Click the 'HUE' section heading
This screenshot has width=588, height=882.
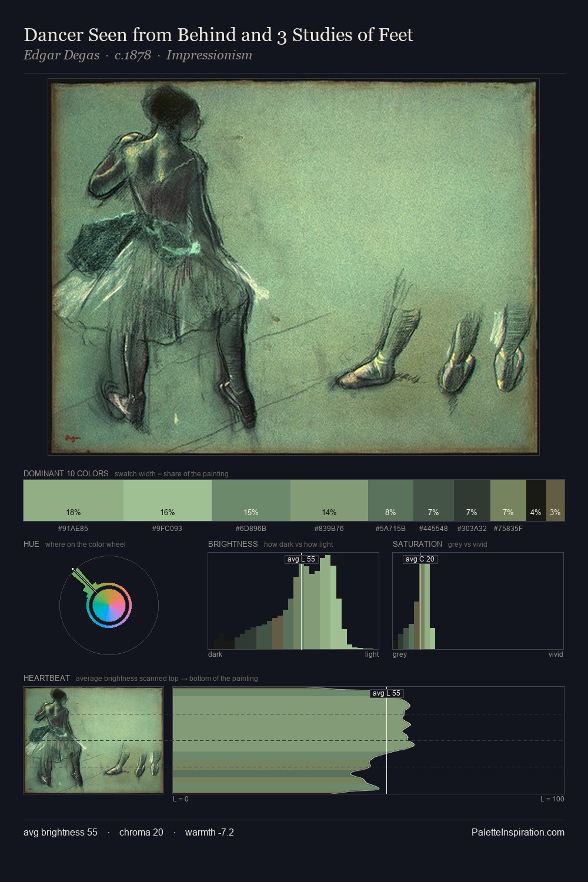point(31,544)
